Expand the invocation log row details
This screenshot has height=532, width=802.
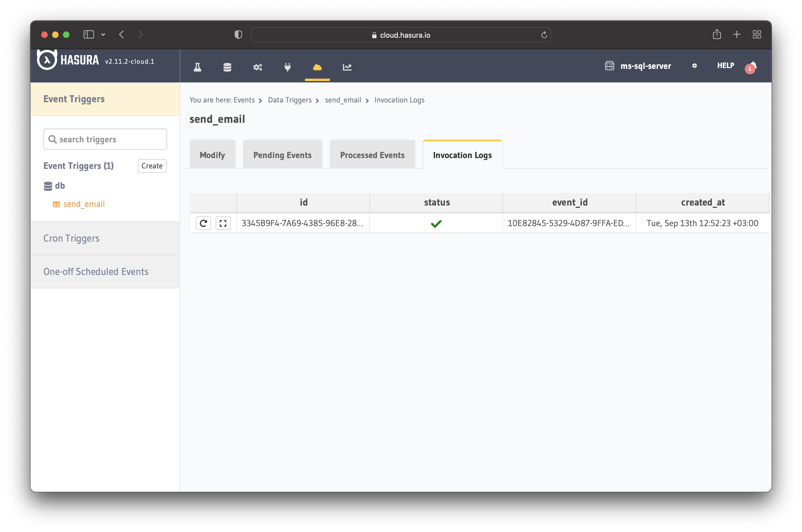(x=223, y=223)
